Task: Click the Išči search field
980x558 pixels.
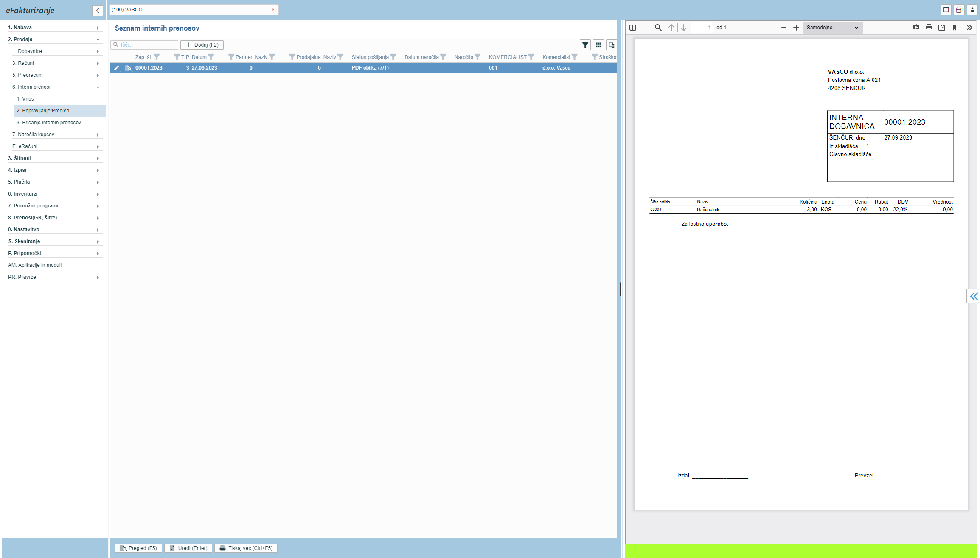Action: [x=144, y=45]
